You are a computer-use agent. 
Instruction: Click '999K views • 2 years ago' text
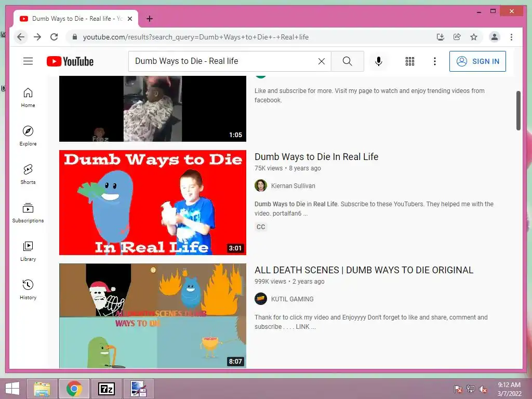click(289, 282)
